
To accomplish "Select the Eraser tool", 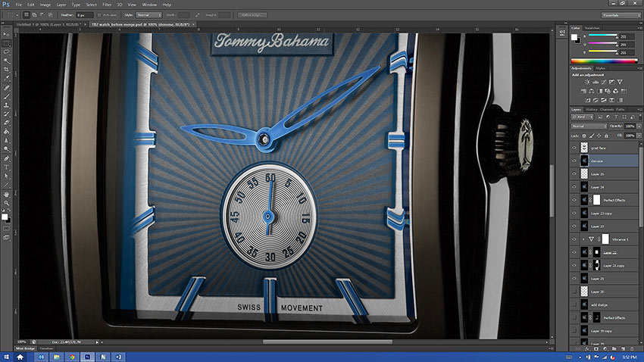I will pos(6,123).
